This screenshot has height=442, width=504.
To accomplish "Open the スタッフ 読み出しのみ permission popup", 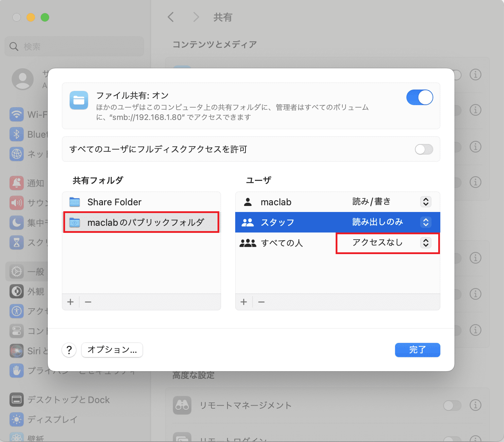I will pyautogui.click(x=426, y=222).
